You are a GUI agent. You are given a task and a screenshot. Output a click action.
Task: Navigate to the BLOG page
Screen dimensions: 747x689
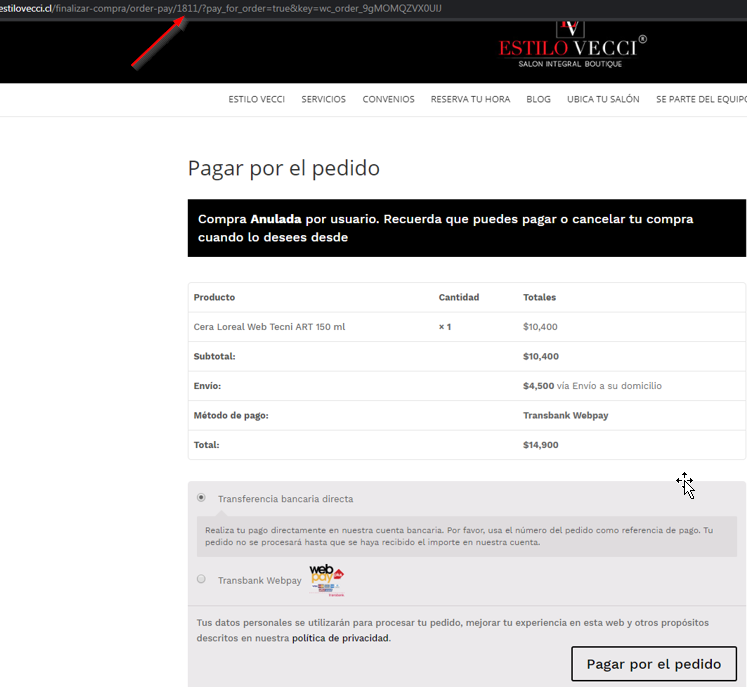pyautogui.click(x=538, y=100)
